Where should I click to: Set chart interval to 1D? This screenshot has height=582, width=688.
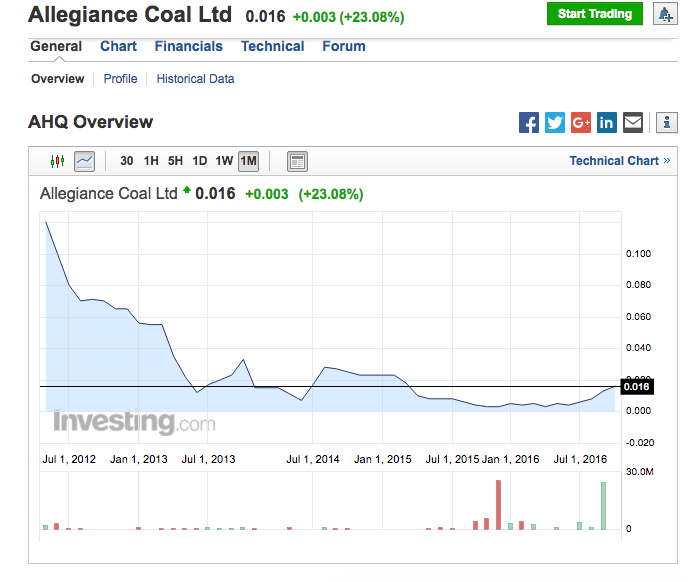tap(200, 161)
